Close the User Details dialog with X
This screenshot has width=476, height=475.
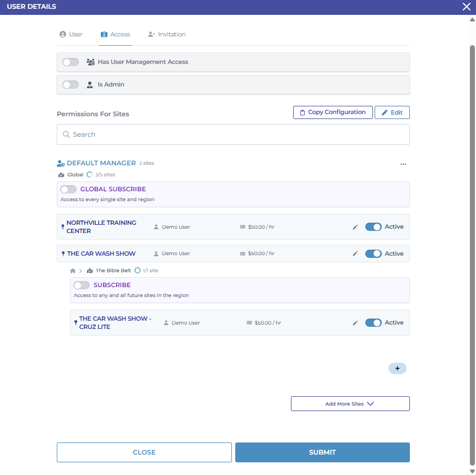[466, 7]
